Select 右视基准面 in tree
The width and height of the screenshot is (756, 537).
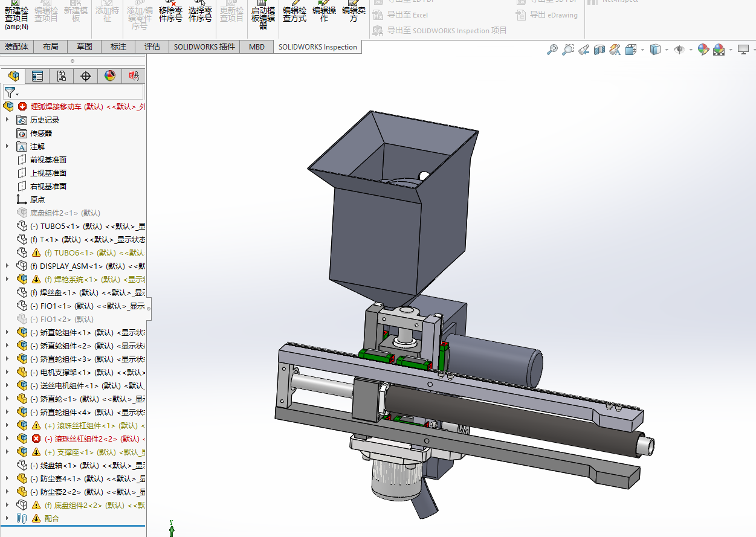(x=48, y=186)
